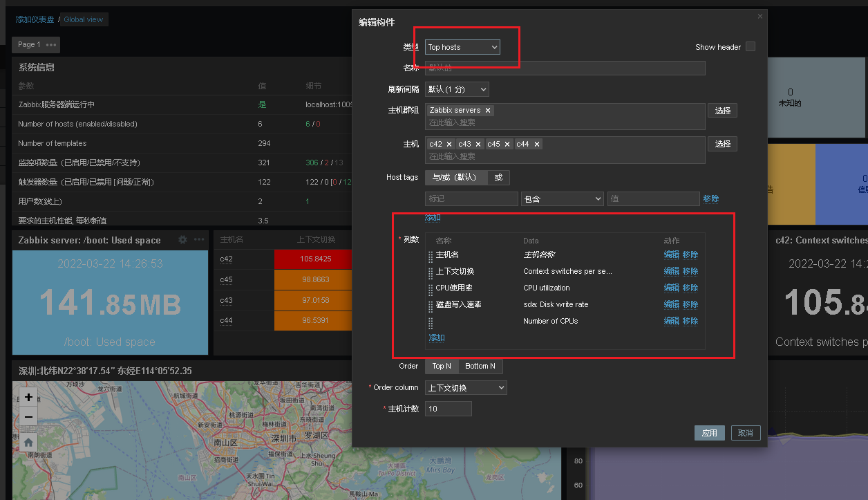
Task: Open the Order column dropdown
Action: click(465, 387)
